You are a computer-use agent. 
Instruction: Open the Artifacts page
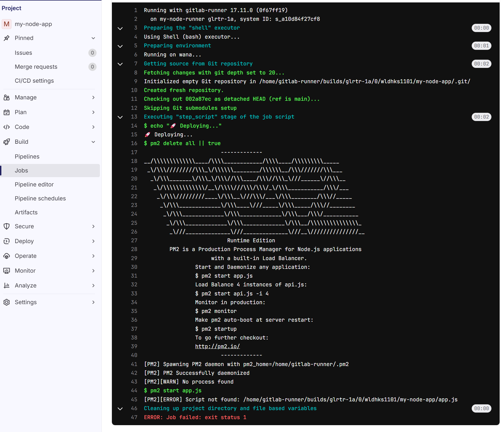click(50, 212)
